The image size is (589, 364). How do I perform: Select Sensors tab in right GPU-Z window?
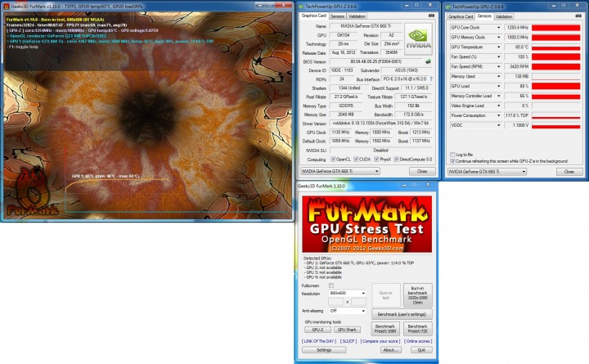click(x=484, y=16)
